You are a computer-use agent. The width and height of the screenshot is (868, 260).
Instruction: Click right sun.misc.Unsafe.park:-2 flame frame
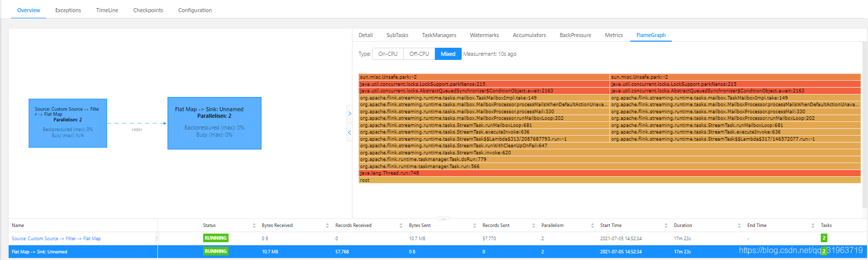(735, 77)
